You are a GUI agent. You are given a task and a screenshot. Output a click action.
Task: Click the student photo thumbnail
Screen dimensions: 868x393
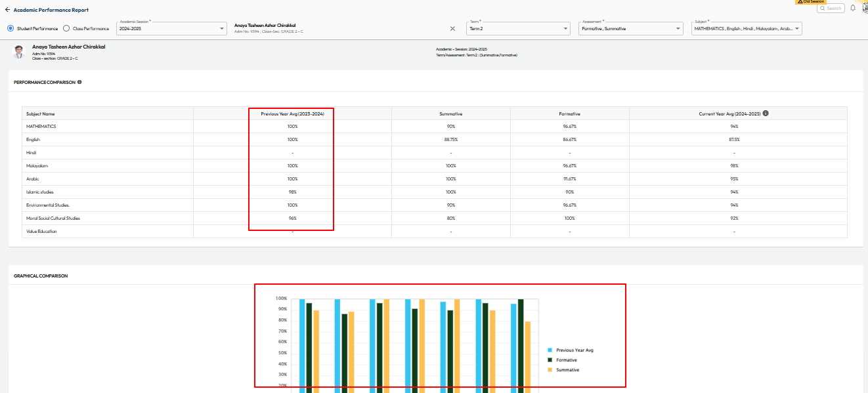(x=19, y=52)
